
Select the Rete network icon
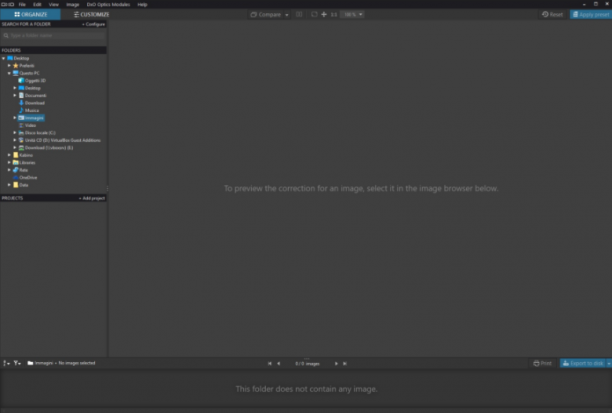pyautogui.click(x=16, y=170)
